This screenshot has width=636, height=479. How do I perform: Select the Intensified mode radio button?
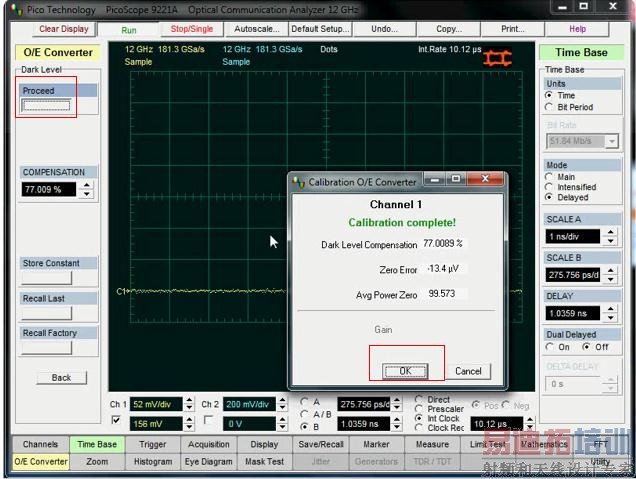(550, 187)
